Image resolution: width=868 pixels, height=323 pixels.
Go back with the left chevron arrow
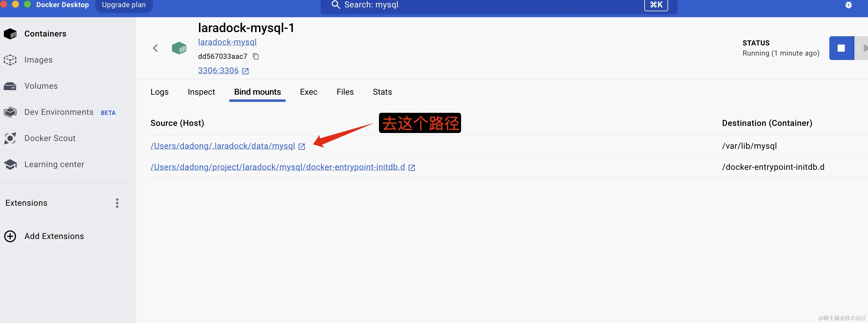pos(155,48)
